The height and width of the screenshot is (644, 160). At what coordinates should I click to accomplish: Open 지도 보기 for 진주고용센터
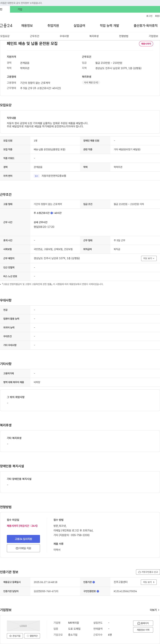pyautogui.click(x=149, y=582)
